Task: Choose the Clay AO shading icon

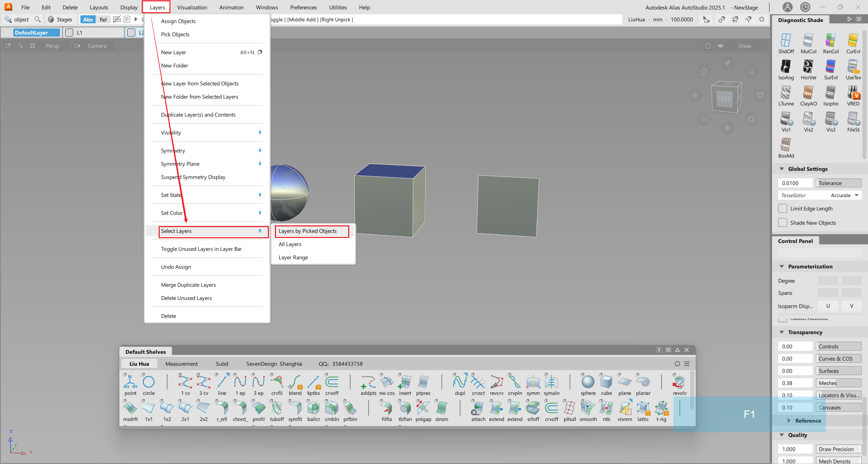Action: [x=808, y=93]
